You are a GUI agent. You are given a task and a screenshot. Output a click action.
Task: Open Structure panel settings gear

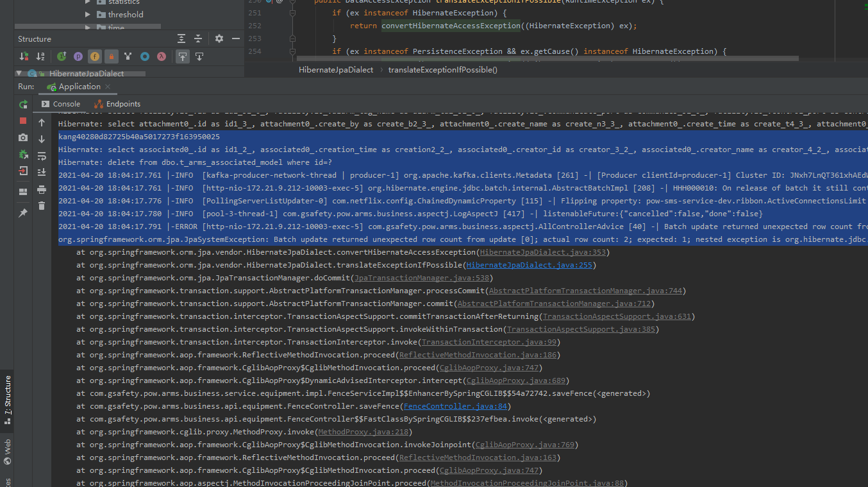pyautogui.click(x=219, y=39)
